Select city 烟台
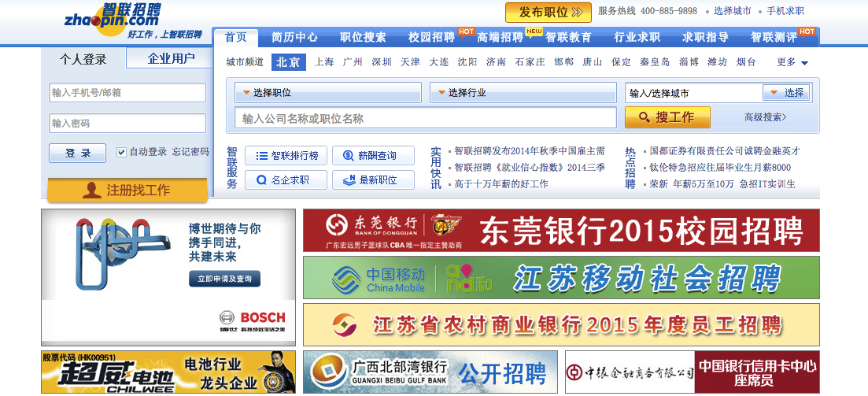Screen dimensions: 868x396 coord(746,62)
